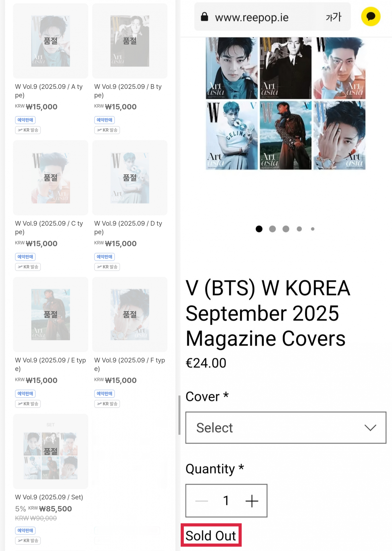
Task: Open W Vol.9 A type product thumbnail
Action: tap(50, 41)
